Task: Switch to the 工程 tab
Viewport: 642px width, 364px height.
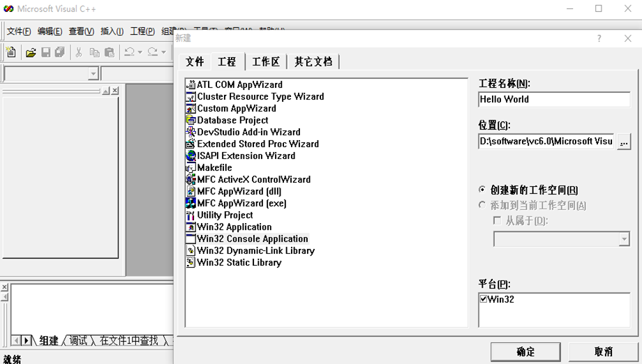Action: [x=227, y=61]
